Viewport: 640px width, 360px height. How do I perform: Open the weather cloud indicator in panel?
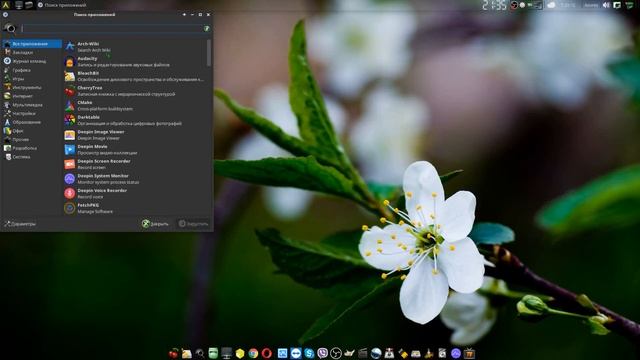click(551, 5)
